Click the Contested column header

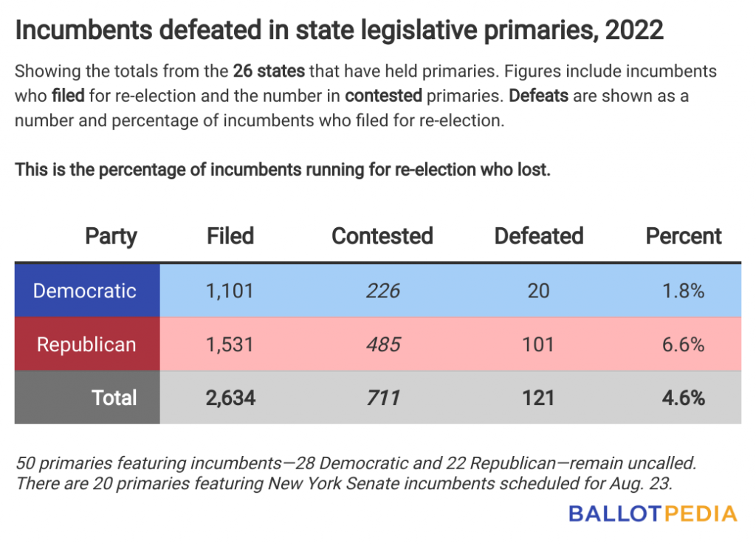[382, 236]
